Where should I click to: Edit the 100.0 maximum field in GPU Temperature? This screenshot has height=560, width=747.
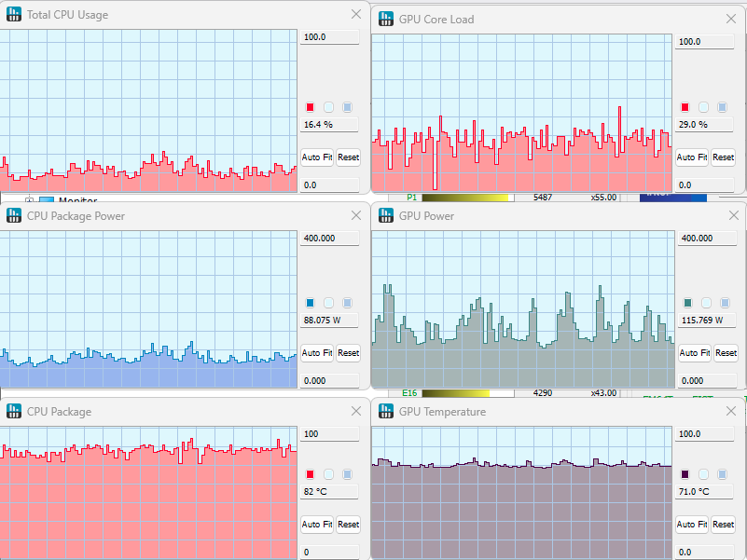coord(704,434)
